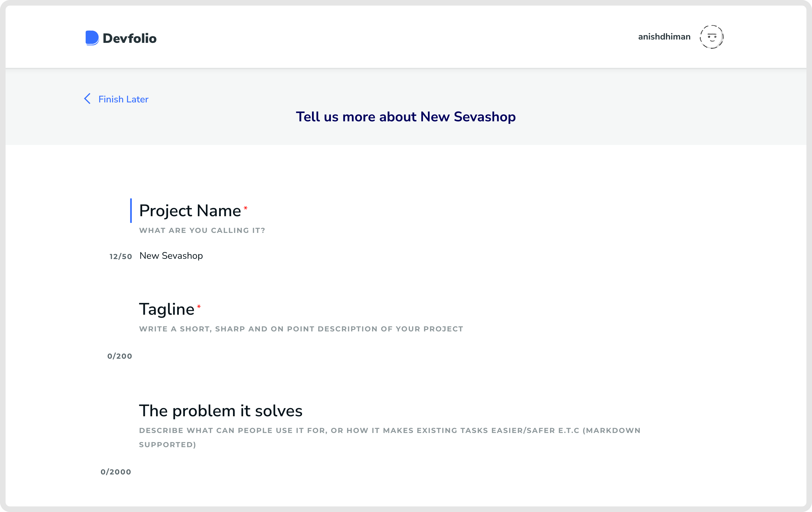Click the 0/2000 character counter

(x=116, y=472)
